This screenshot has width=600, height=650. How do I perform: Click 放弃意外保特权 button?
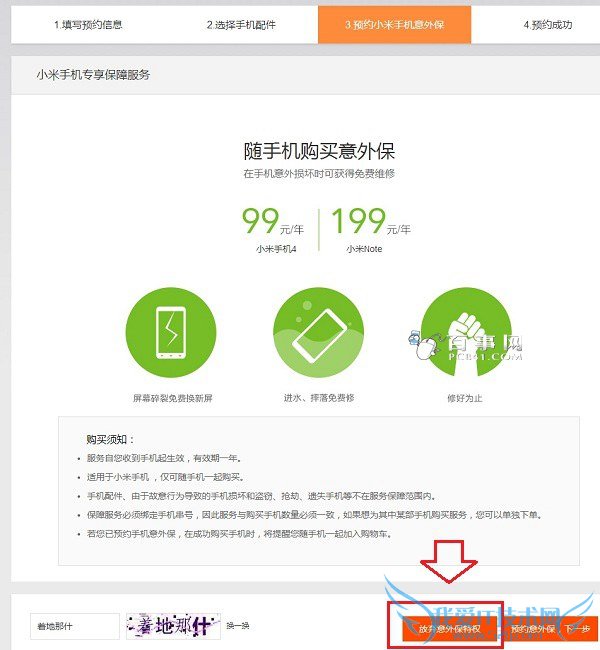pyautogui.click(x=449, y=629)
